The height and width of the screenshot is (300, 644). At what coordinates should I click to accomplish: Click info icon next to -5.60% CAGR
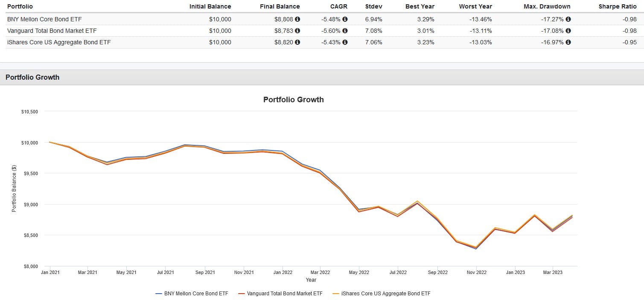(x=345, y=31)
